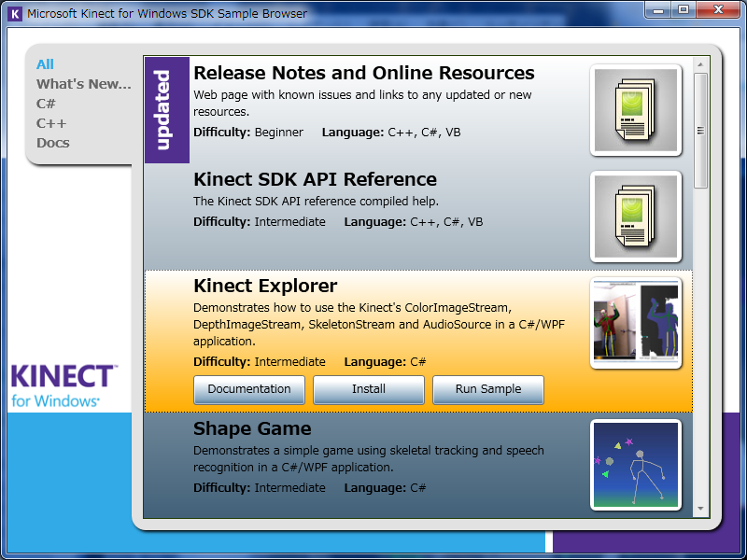Select the 'All' category filter
The width and height of the screenshot is (747, 560).
[x=45, y=64]
